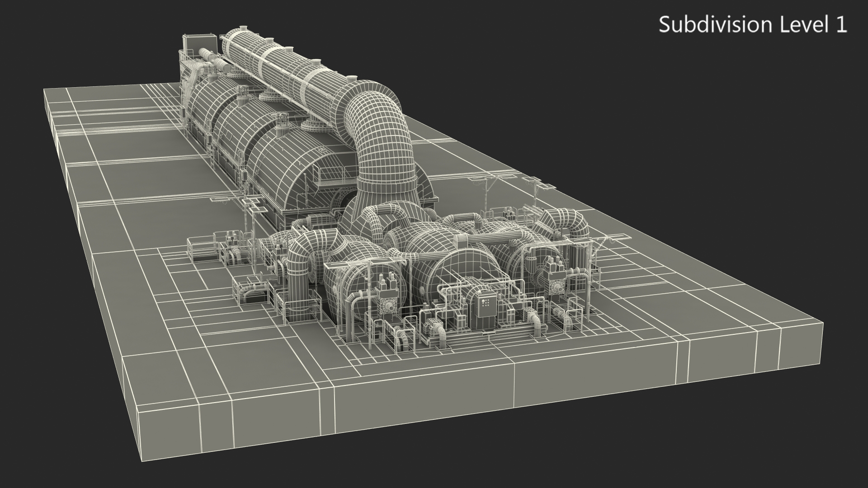Screen dimensions: 868x488
Task: Click the 'Subdivision Level 1' label
Action: coord(753,24)
